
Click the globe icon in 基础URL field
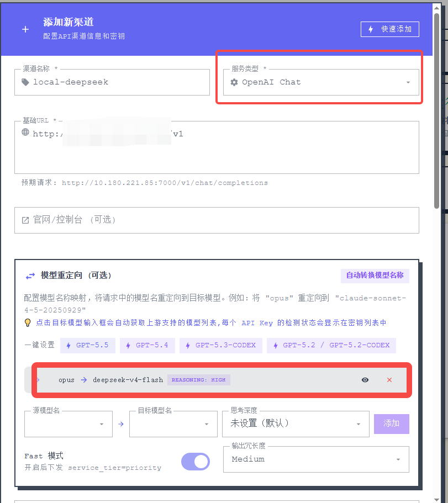click(25, 132)
